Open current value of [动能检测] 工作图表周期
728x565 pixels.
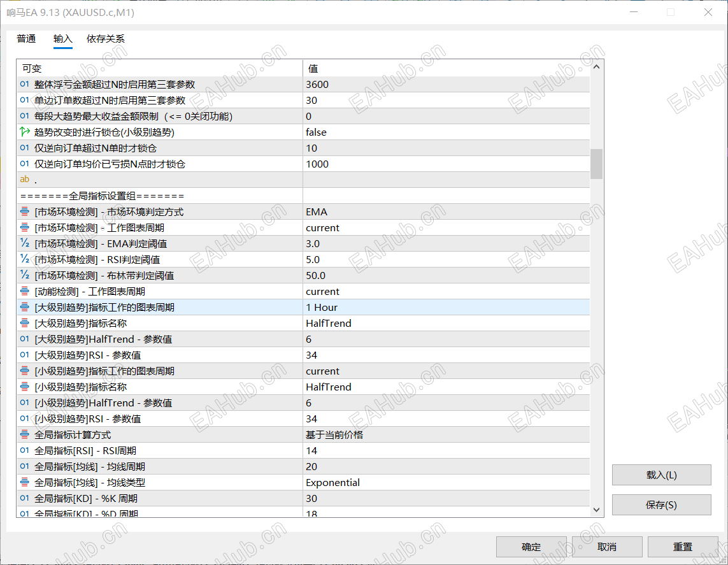click(x=446, y=291)
